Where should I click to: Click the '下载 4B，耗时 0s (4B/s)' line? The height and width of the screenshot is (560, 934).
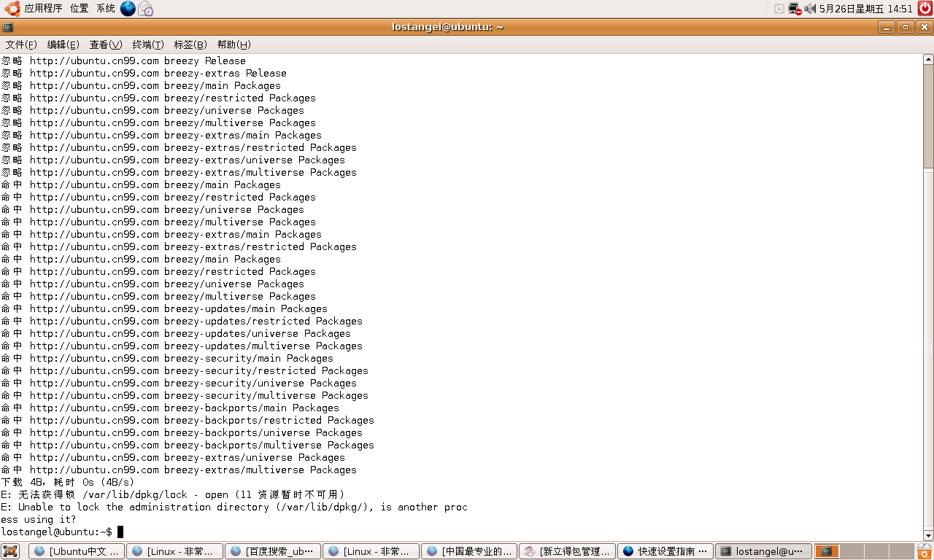pyautogui.click(x=68, y=482)
